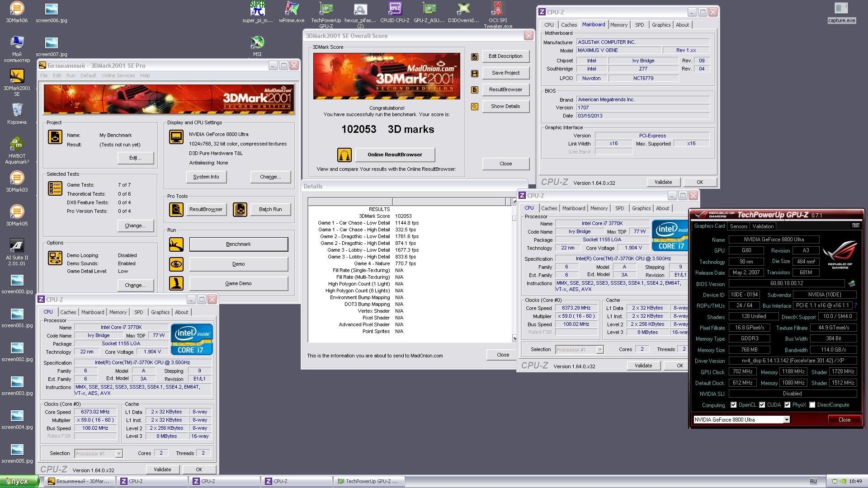The width and height of the screenshot is (868, 488).
Task: Switch to TechPowerUp GPU-Z taskbar item
Action: click(x=368, y=482)
